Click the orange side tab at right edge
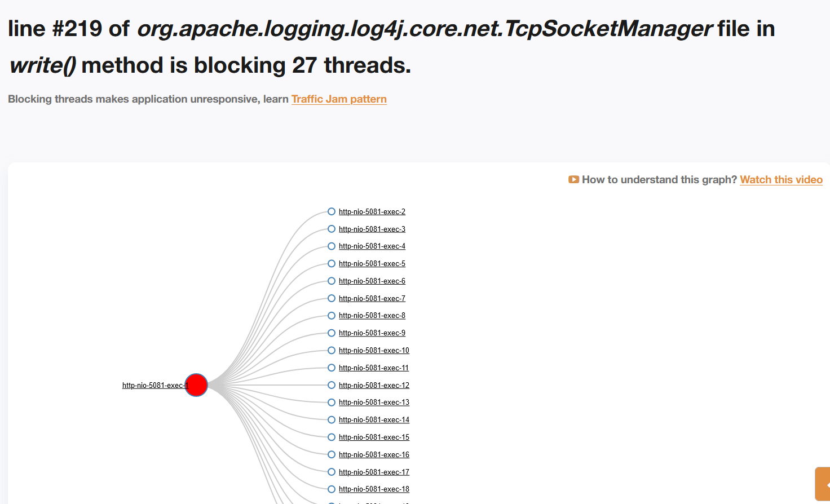Viewport: 830px width, 504px height. point(823,484)
